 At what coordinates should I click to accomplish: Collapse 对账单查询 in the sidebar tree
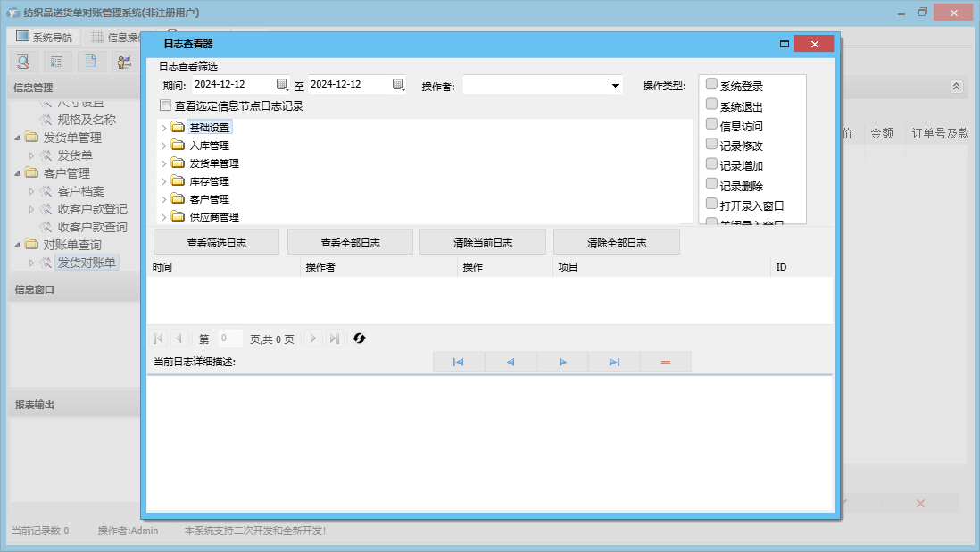tap(18, 245)
